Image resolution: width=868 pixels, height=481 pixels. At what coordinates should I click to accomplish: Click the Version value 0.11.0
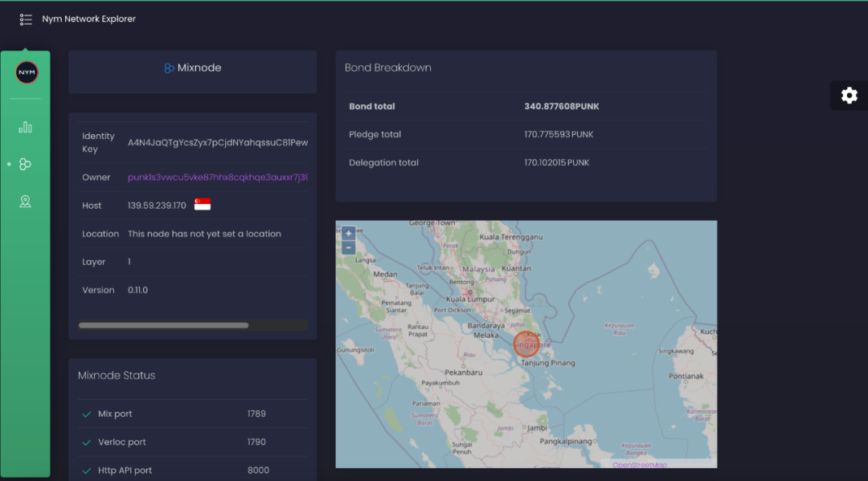click(138, 290)
